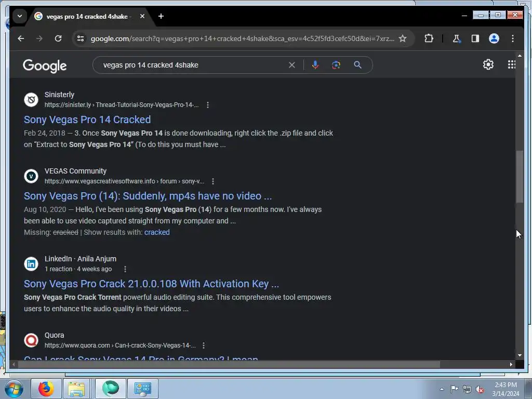View site information icon in address bar
Viewport: 532px width, 399px height.
[81, 38]
